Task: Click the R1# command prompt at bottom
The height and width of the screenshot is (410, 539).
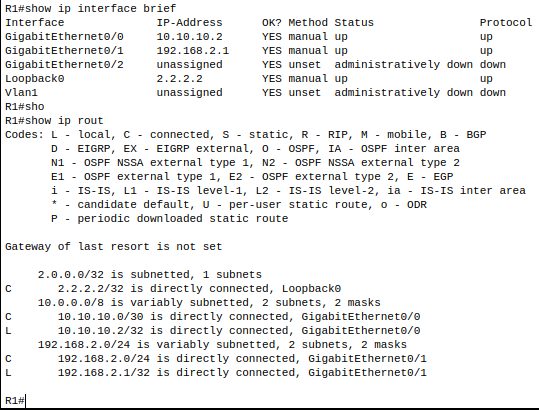Action: pyautogui.click(x=15, y=401)
